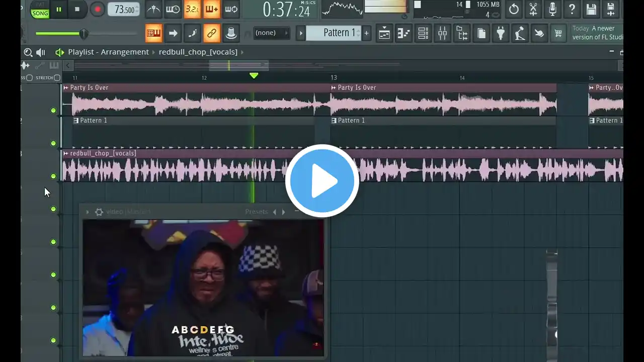Click the playlist overview scrollbar

238,65
